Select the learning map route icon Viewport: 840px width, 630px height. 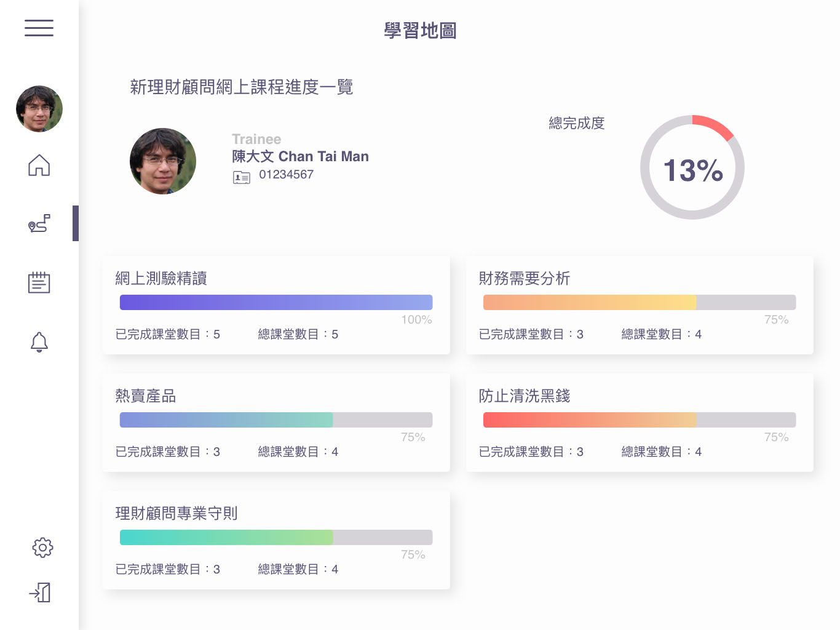point(39,223)
